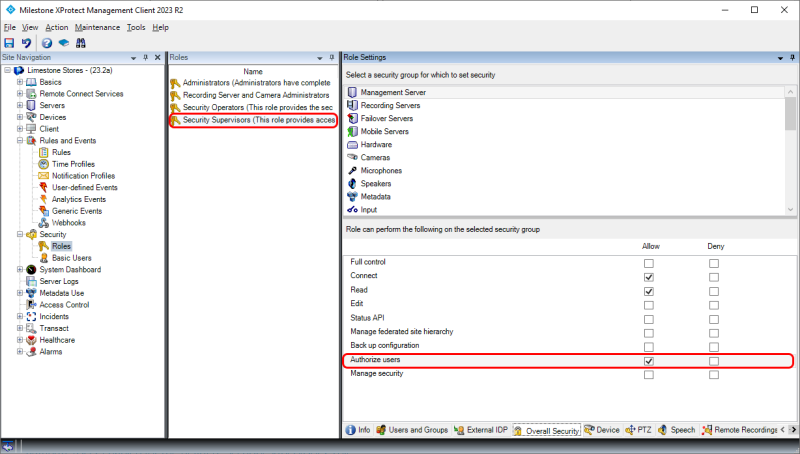Switch to the Device tab
Viewport: 800px width, 454px height.
coord(602,430)
